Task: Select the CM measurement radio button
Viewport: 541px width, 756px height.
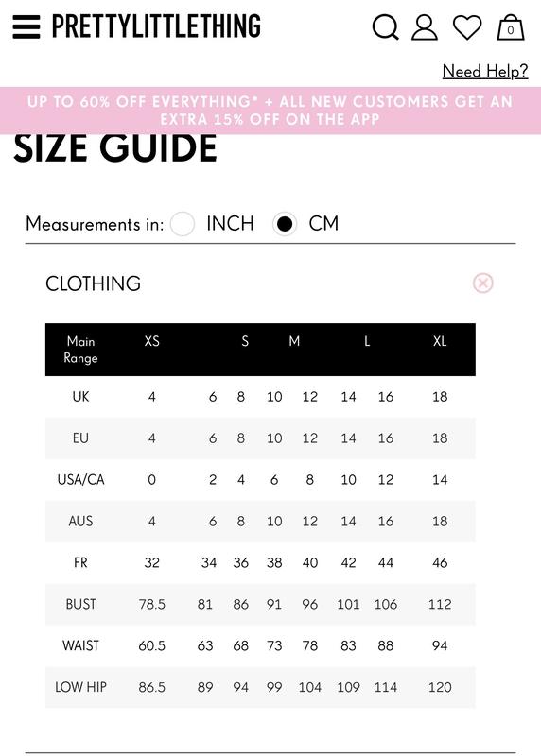Action: (285, 224)
